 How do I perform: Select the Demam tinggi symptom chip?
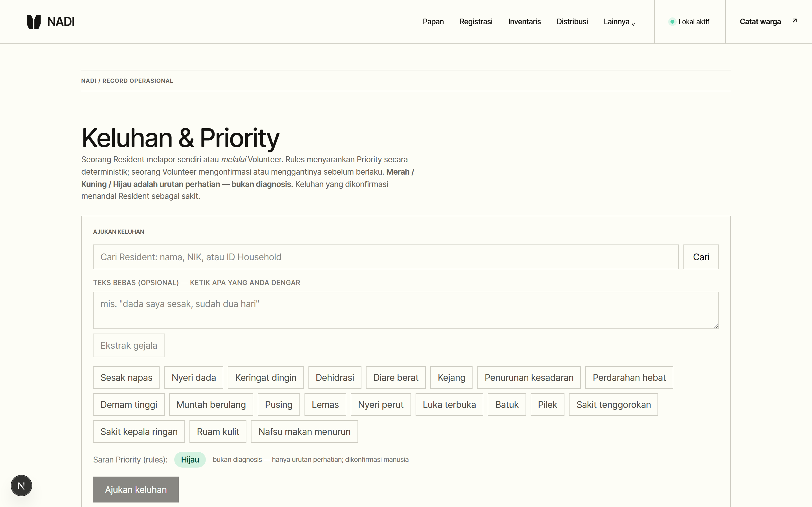(129, 404)
